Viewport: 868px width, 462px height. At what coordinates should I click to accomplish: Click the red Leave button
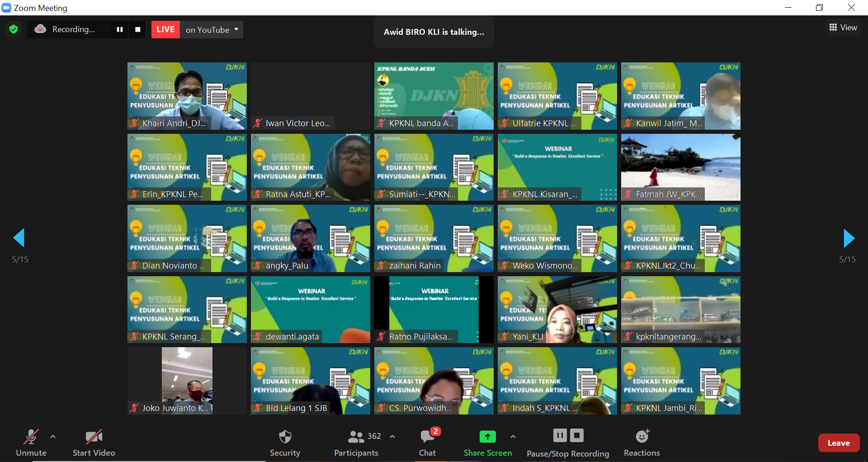(x=839, y=443)
